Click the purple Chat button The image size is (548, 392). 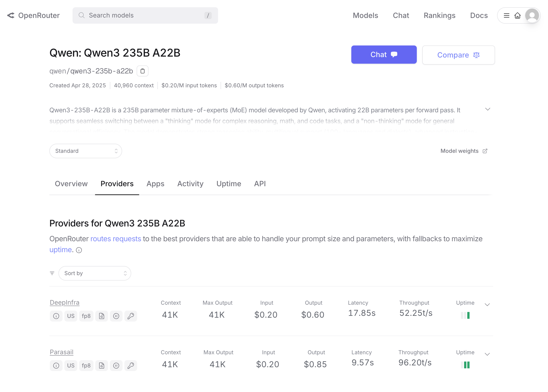(x=384, y=55)
